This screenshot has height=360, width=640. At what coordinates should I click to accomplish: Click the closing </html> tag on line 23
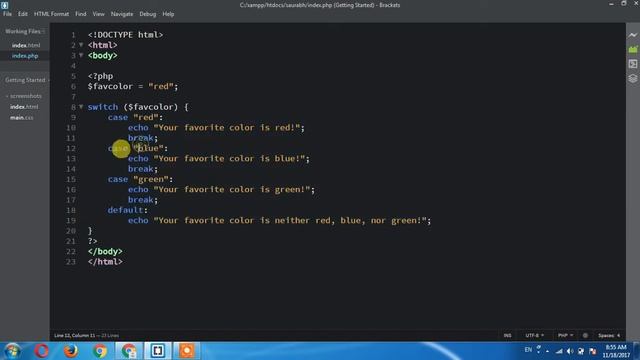tap(105, 262)
